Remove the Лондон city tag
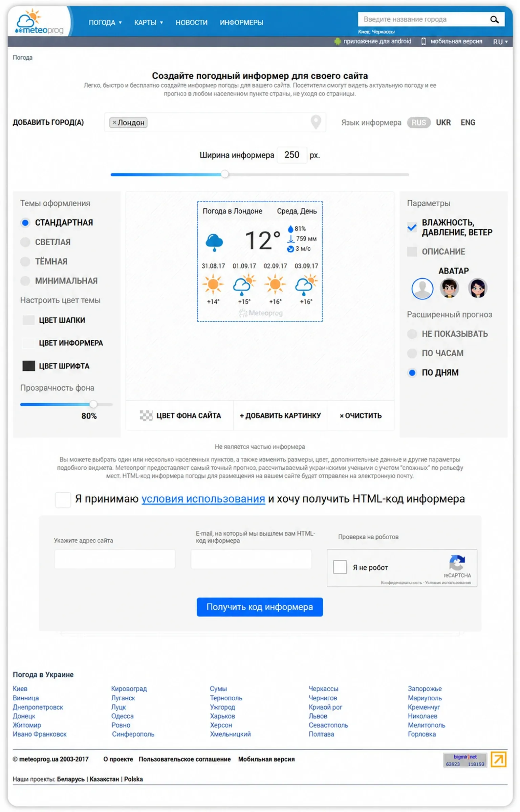Viewport: 520px width, 812px height. coord(114,122)
